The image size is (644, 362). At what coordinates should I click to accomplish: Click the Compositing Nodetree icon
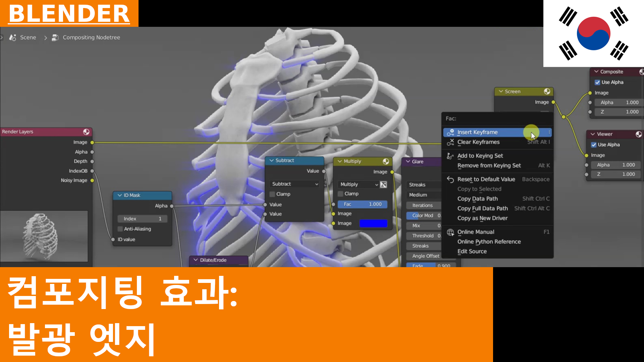point(55,38)
